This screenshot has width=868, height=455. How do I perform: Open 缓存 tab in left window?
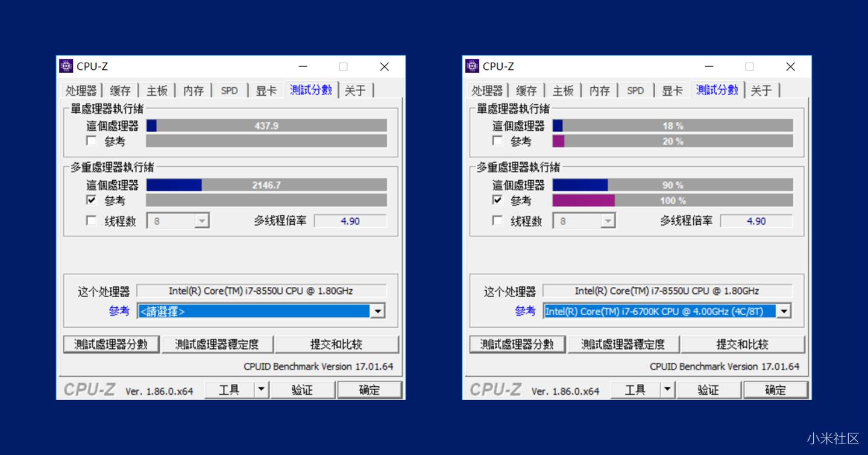(x=120, y=90)
